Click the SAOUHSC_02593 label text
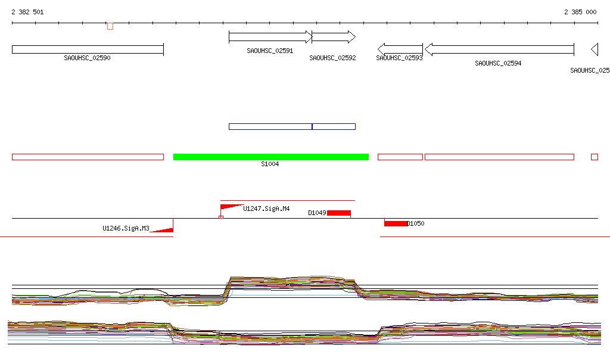 399,58
